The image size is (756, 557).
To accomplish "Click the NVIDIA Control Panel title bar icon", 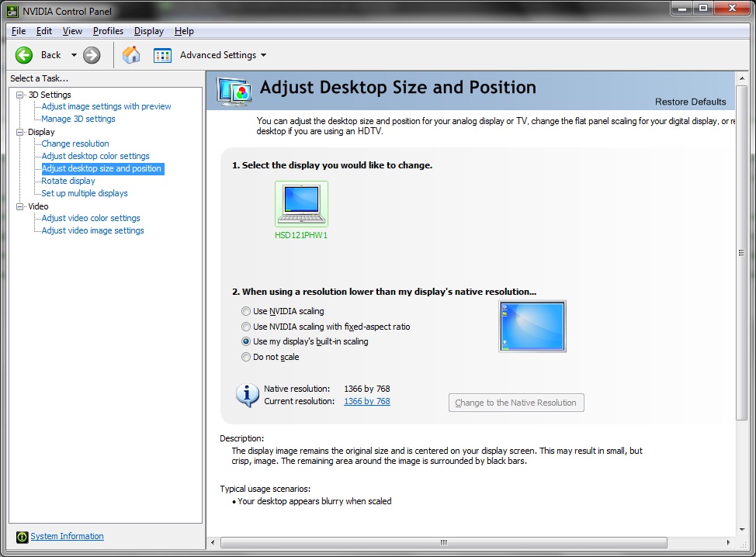I will click(x=12, y=11).
